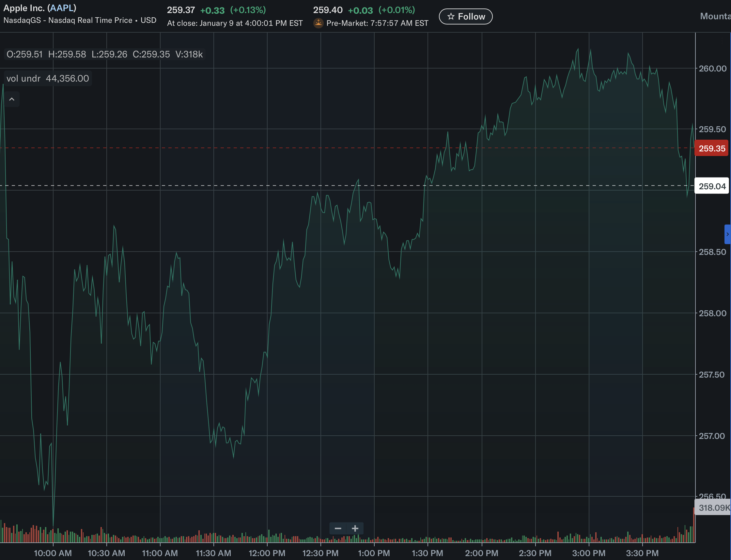Click the red 259.35 current price tag
This screenshot has height=560, width=731.
[712, 148]
